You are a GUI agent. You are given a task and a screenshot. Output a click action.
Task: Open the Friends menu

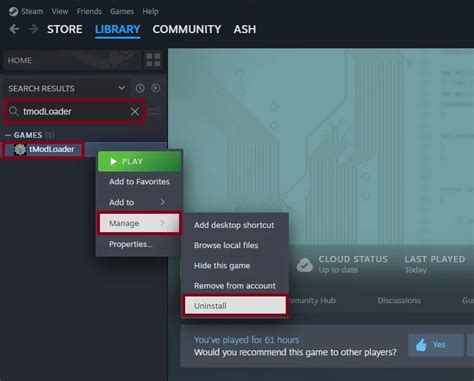[x=89, y=11]
